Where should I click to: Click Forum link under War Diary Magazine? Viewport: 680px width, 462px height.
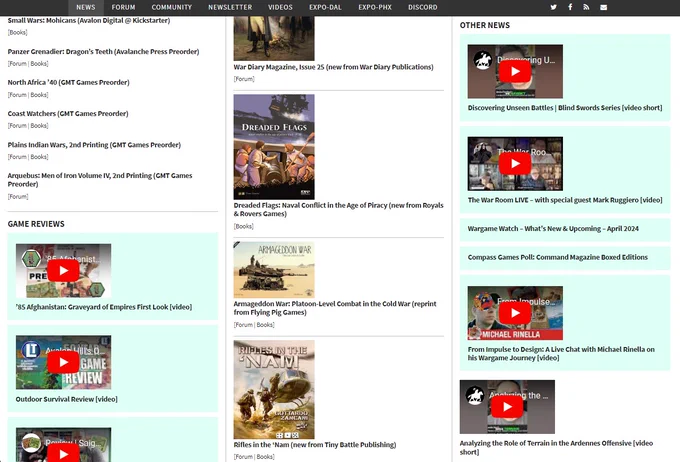point(244,79)
